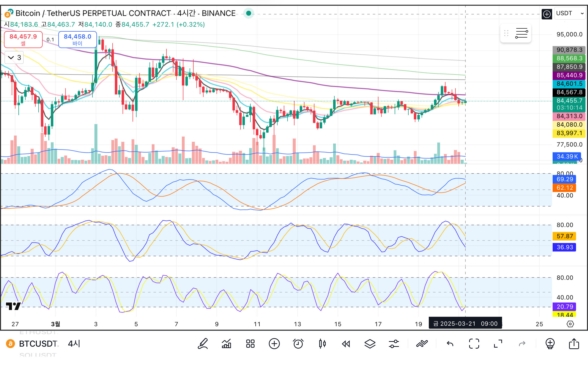Share chart with the export icon
Viewport: 588px width, 369px height.
click(x=574, y=344)
